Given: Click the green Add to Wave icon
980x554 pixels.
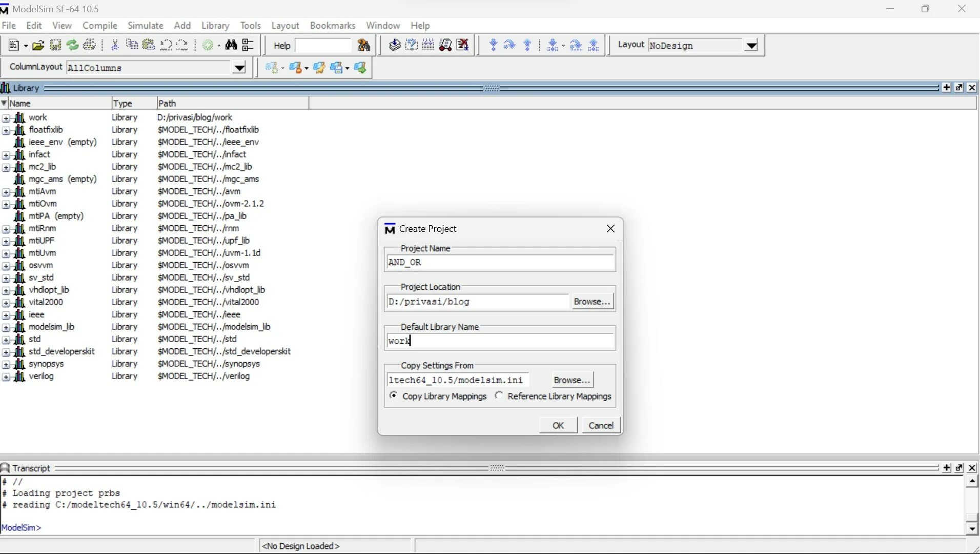Looking at the screenshot, I should point(208,45).
